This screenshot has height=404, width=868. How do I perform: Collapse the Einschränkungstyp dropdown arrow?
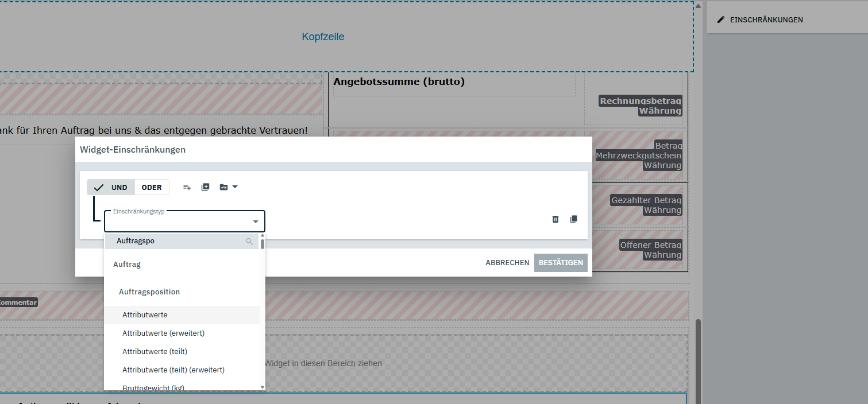point(255,222)
